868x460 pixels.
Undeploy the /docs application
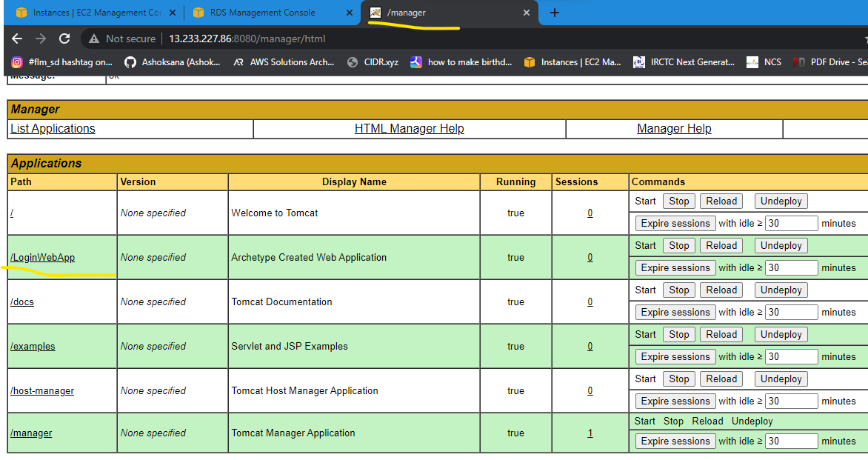(x=781, y=290)
